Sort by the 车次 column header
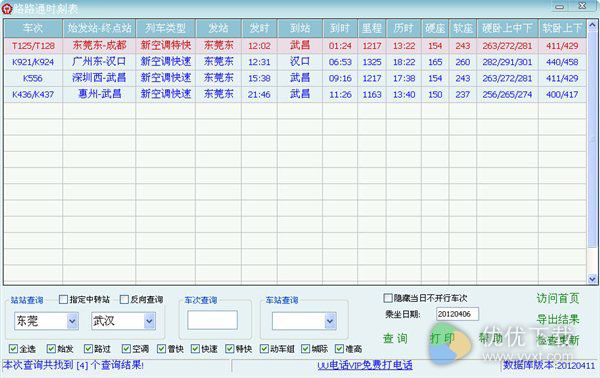The width and height of the screenshot is (600, 378). 33,28
